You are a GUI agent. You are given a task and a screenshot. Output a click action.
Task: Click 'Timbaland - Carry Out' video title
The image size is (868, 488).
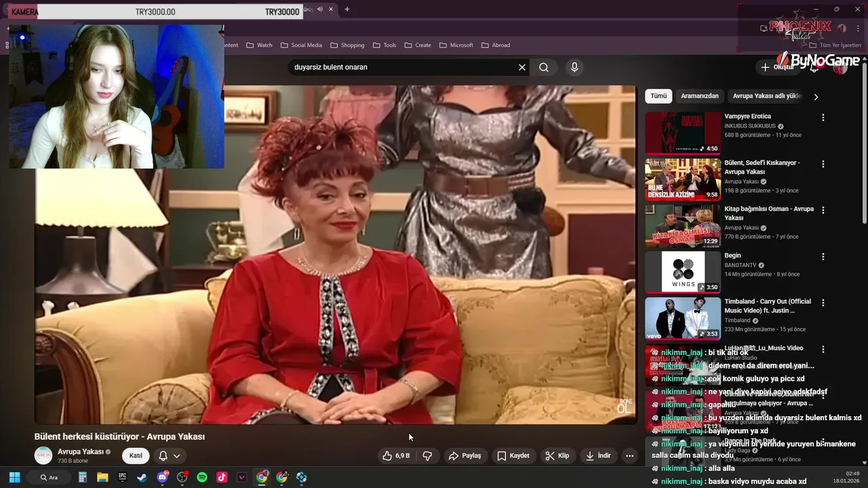[768, 306]
